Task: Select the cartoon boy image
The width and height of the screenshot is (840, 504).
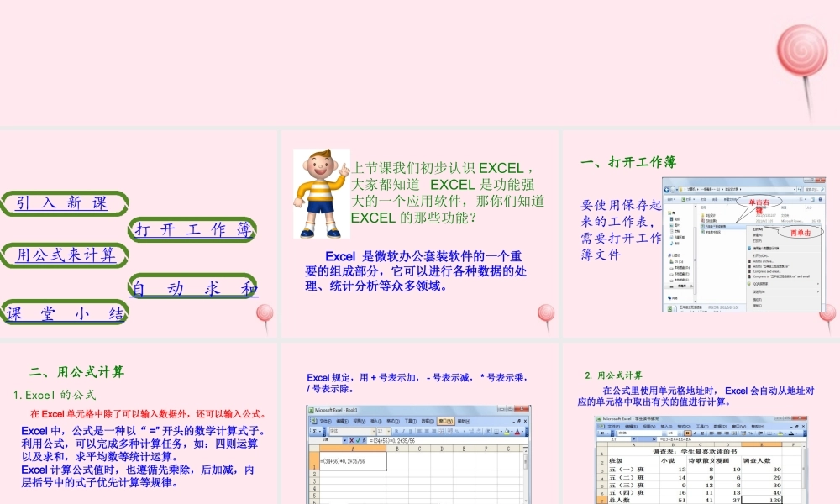Action: tap(321, 194)
